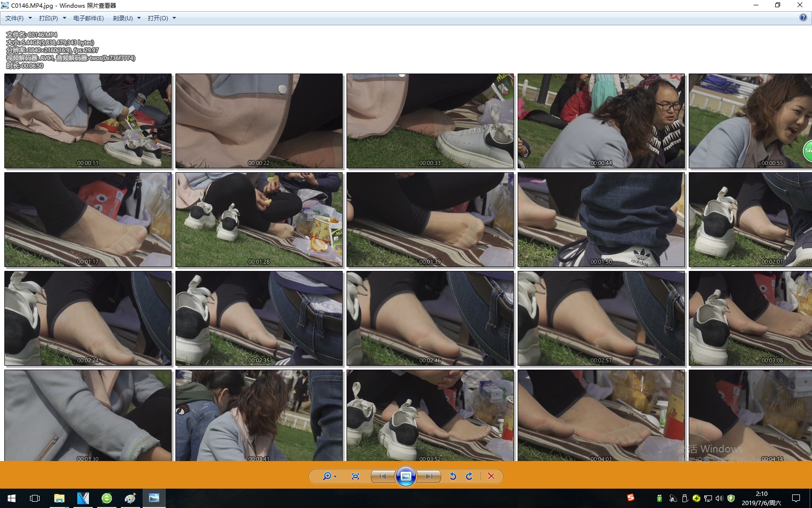Open the notification action center
This screenshot has width=812, height=508.
point(796,498)
